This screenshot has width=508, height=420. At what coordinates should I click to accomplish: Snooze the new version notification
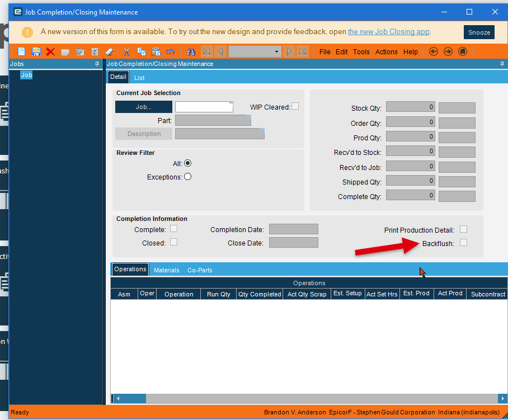click(479, 32)
